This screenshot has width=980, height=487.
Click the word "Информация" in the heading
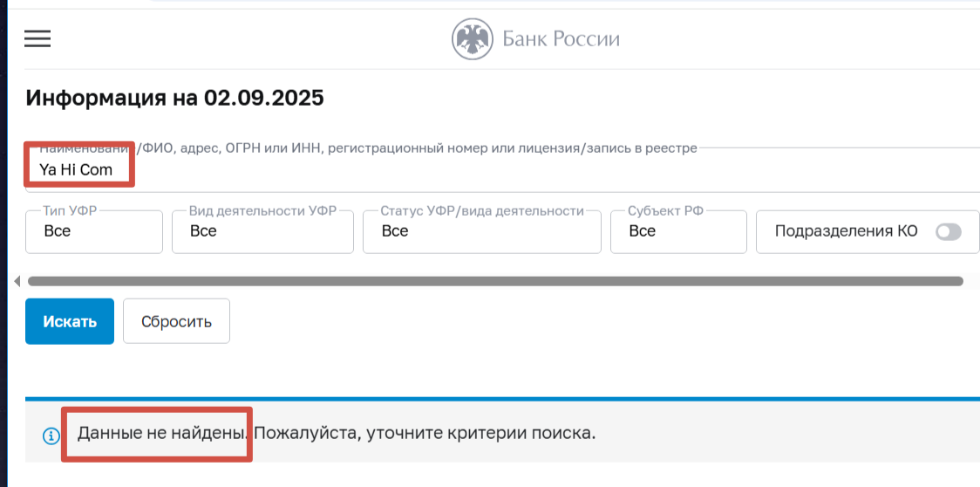tap(92, 98)
